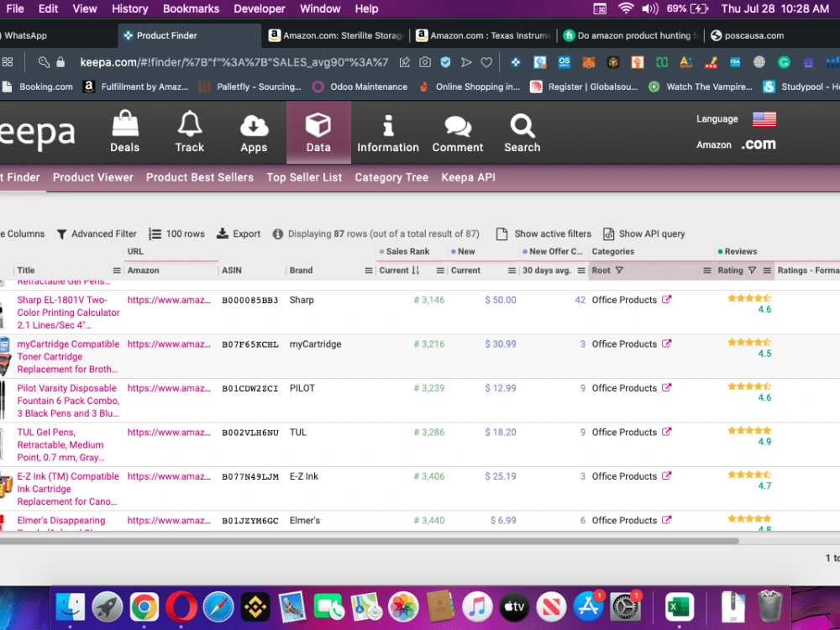
Task: Click the Export button
Action: click(239, 234)
